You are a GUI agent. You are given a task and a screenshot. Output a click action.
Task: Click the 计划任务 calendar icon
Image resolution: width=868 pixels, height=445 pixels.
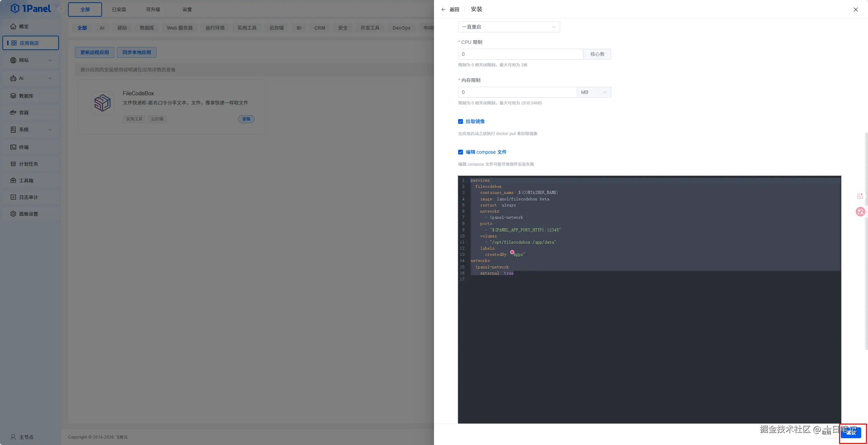(13, 164)
